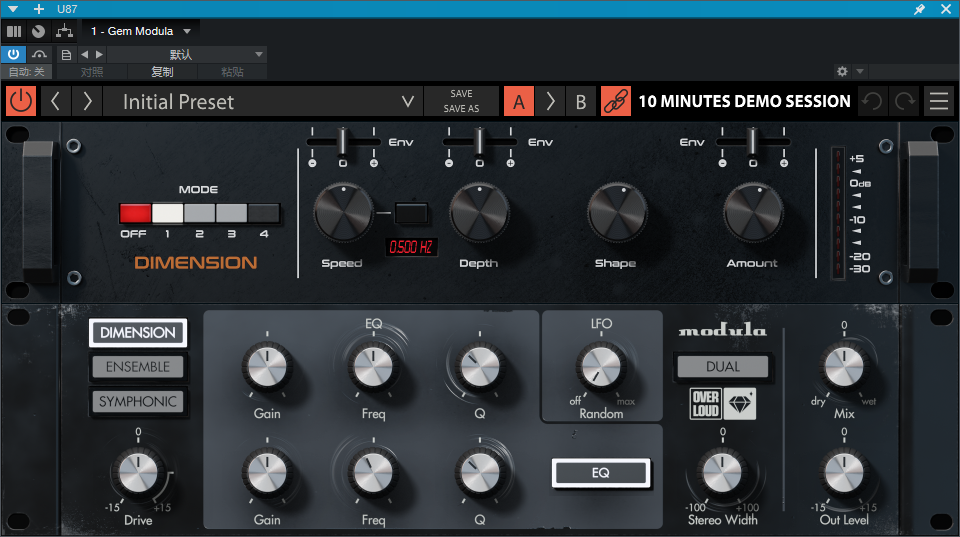
Task: Adjust the Env slider above Depth
Action: (480, 141)
